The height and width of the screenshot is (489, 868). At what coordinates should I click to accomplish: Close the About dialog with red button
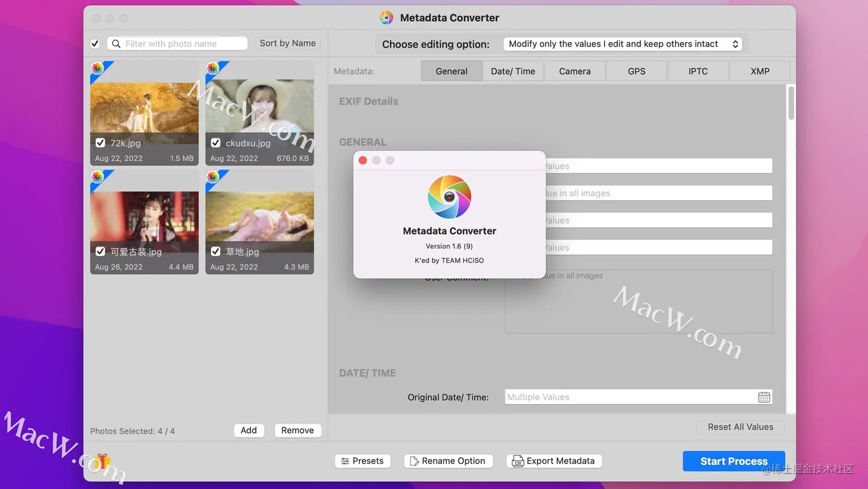tap(363, 160)
